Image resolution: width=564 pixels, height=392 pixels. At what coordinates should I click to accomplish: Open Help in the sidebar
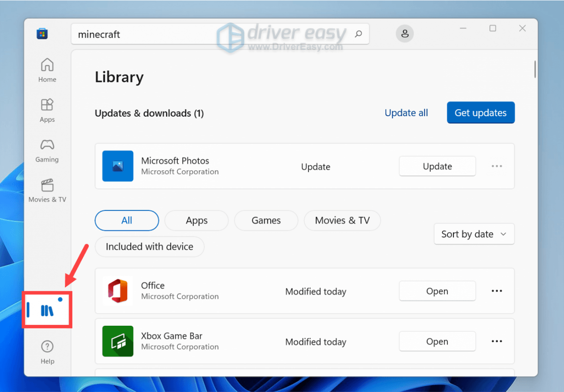click(x=47, y=352)
